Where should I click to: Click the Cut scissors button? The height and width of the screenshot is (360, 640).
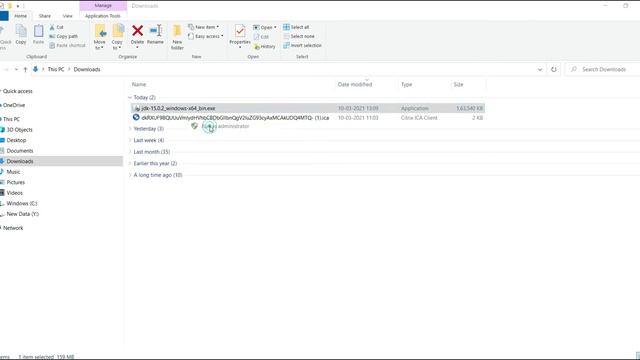[x=56, y=27]
